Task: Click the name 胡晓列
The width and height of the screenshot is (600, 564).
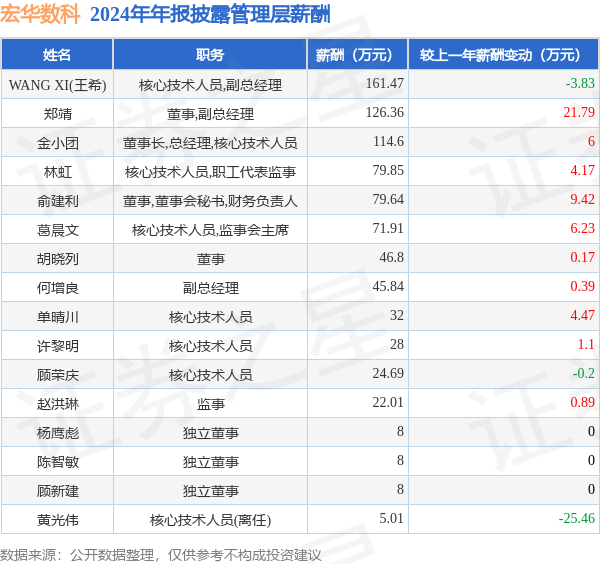Action: point(57,259)
